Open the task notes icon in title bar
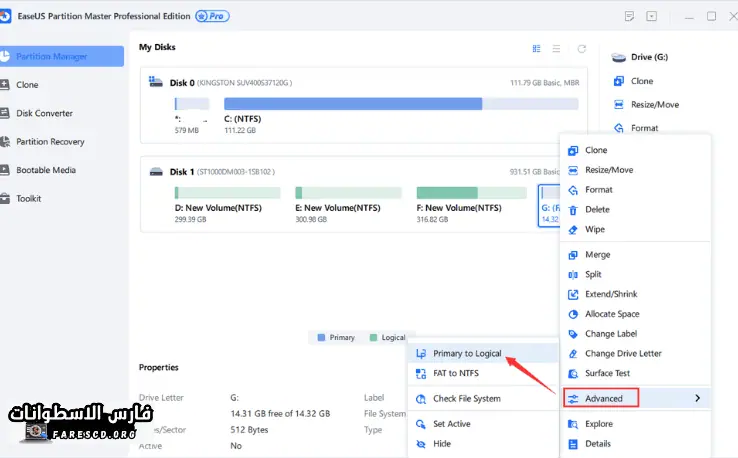Screen dimensions: 738x458 coord(629,16)
